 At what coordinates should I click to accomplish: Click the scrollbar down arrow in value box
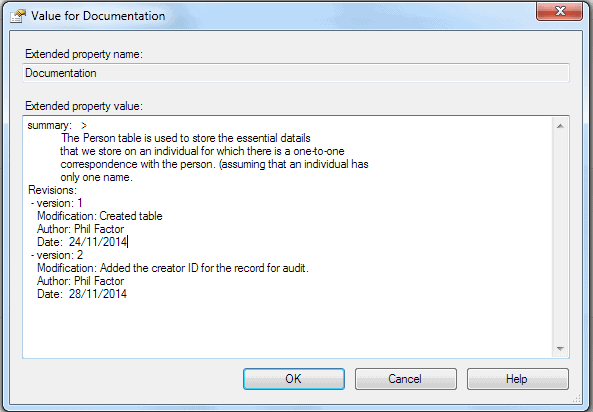click(560, 348)
